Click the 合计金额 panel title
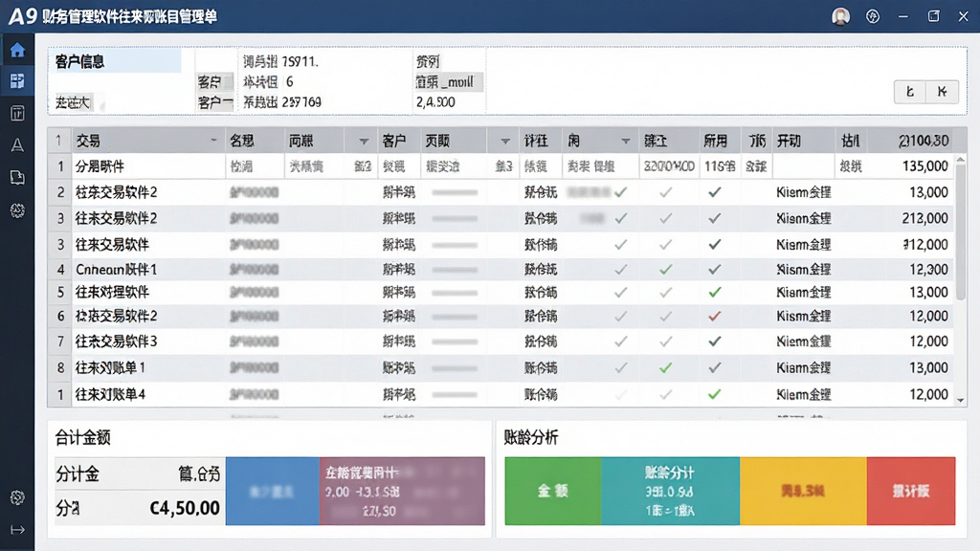 (x=82, y=437)
